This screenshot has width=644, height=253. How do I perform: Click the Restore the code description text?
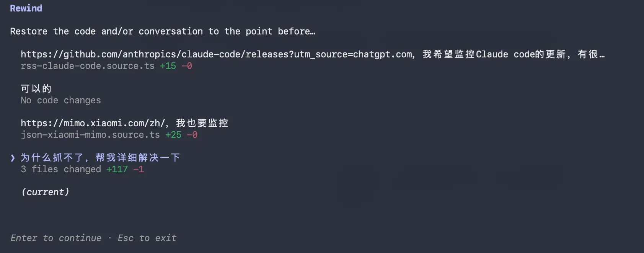(x=163, y=31)
